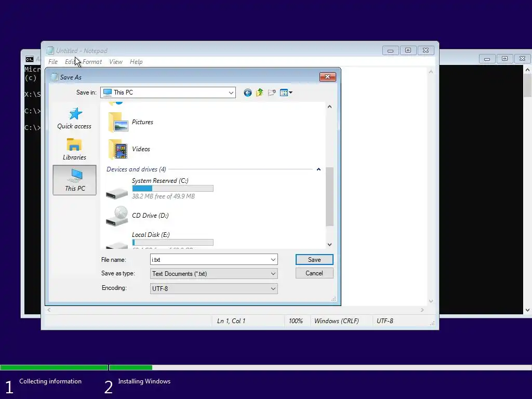
Task: Open the View menu icon in Save As
Action: [x=284, y=92]
